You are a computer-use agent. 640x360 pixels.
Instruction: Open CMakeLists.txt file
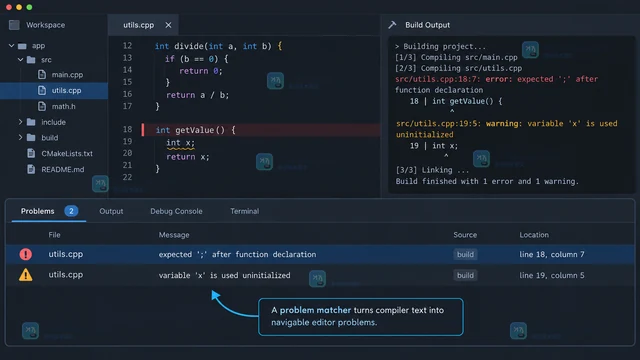pos(67,153)
